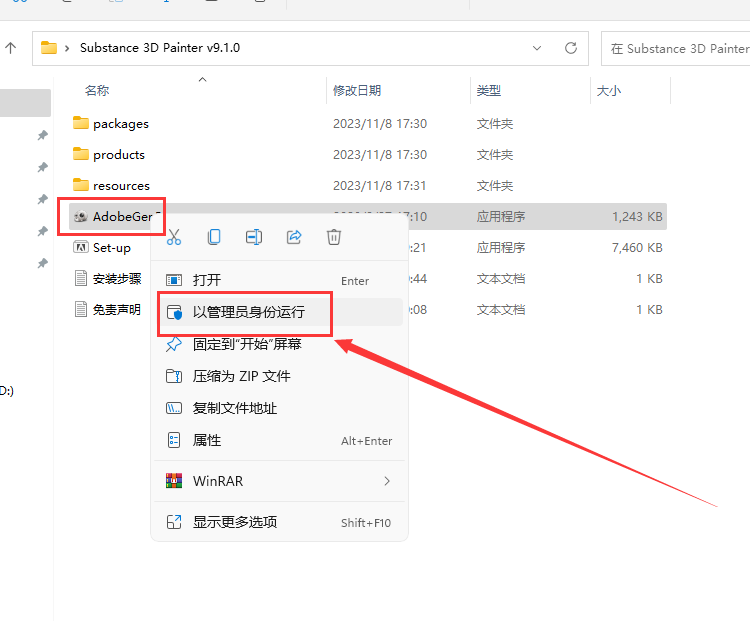This screenshot has width=750, height=621.
Task: Click the zip folder icon beside 压缩为 ZIP
Action: (x=174, y=377)
